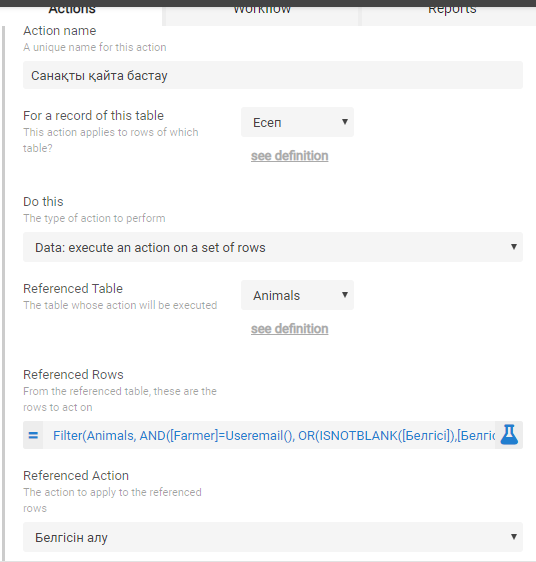This screenshot has height=562, width=536.
Task: Click the arrow on Есеп dropdown
Action: coord(345,122)
